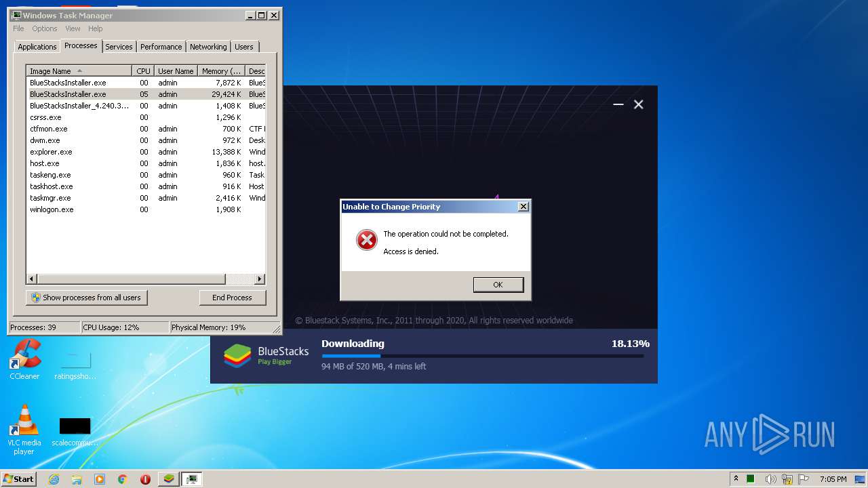Click the Task Manager window resize grip

pyautogui.click(x=276, y=329)
